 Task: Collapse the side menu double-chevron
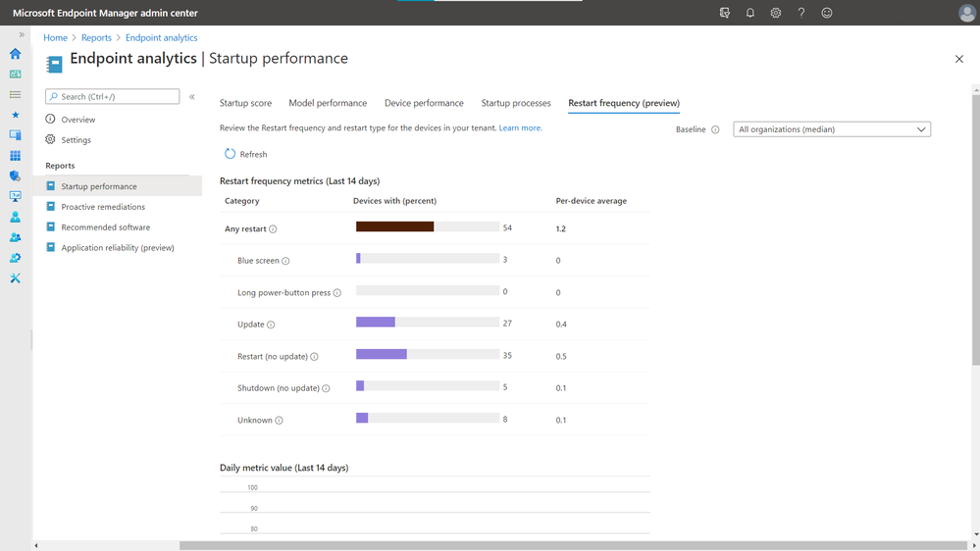pyautogui.click(x=192, y=96)
